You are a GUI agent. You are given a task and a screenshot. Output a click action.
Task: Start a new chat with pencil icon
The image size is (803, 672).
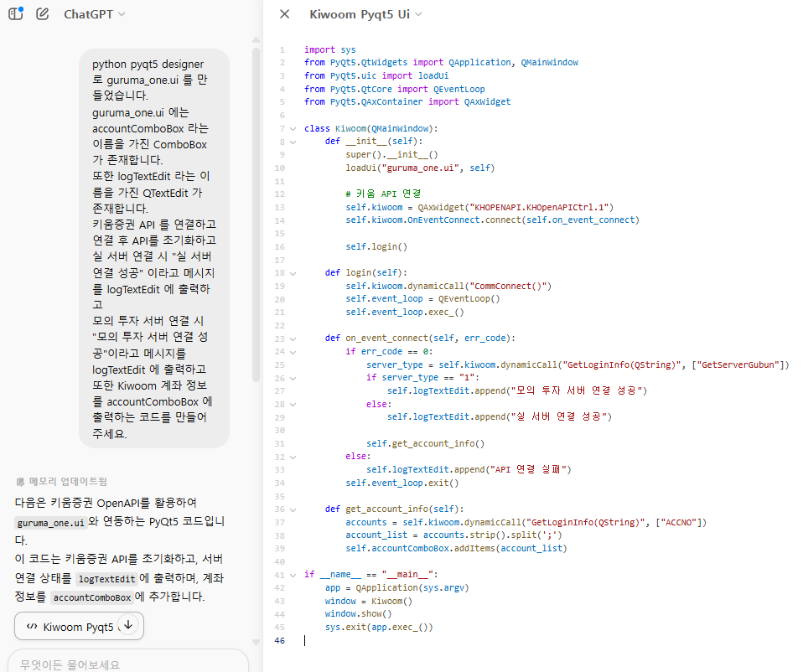click(x=43, y=13)
